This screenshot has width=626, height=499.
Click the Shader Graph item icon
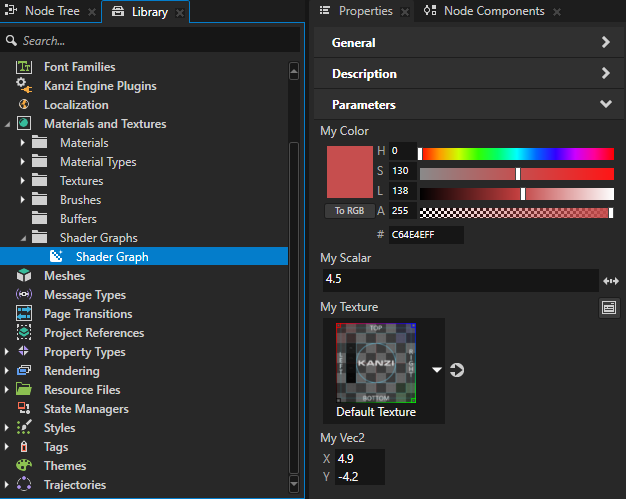point(56,256)
